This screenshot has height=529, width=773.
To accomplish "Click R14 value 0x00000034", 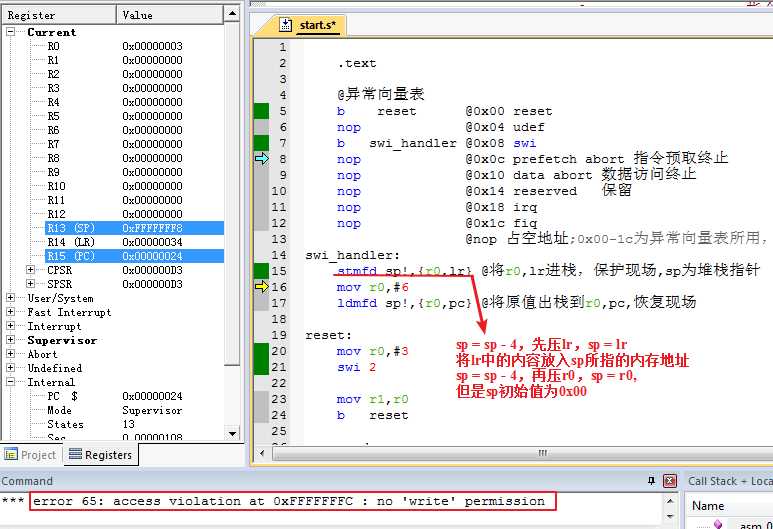I will point(152,242).
